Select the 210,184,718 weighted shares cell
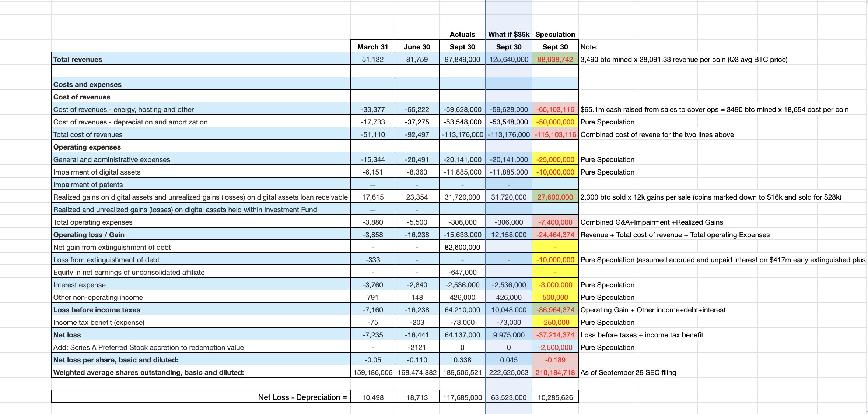 (555, 372)
